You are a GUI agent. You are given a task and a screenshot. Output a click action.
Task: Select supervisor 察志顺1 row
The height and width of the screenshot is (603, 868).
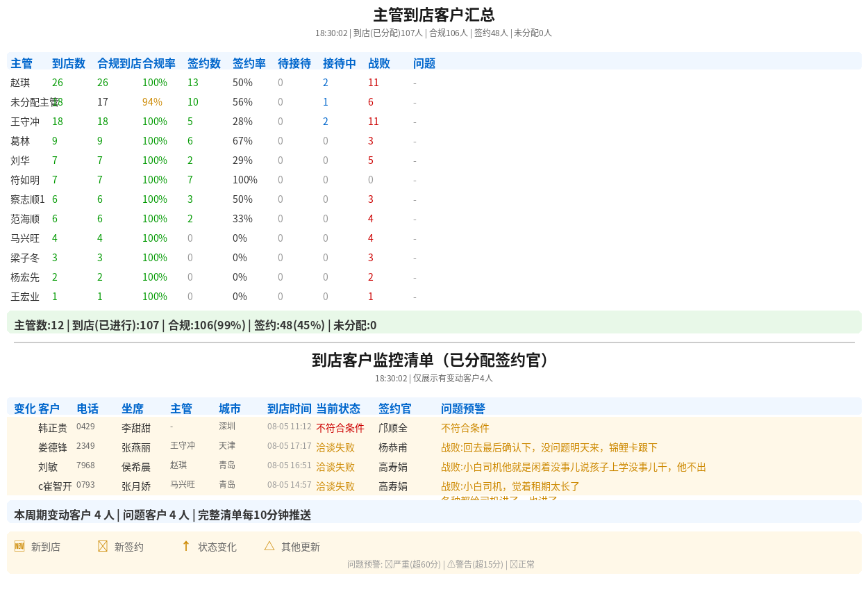tap(28, 199)
